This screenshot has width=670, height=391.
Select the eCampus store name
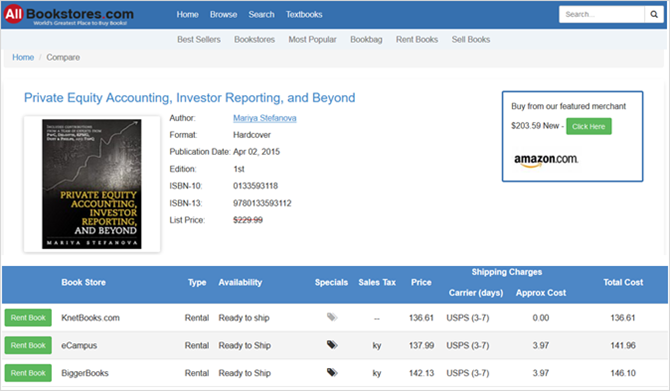[x=79, y=345]
